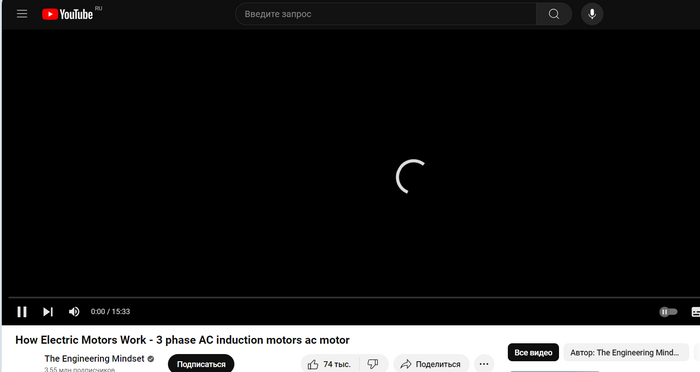Click the magnifying glass search button
Viewport: 700px width, 372px height.
554,14
